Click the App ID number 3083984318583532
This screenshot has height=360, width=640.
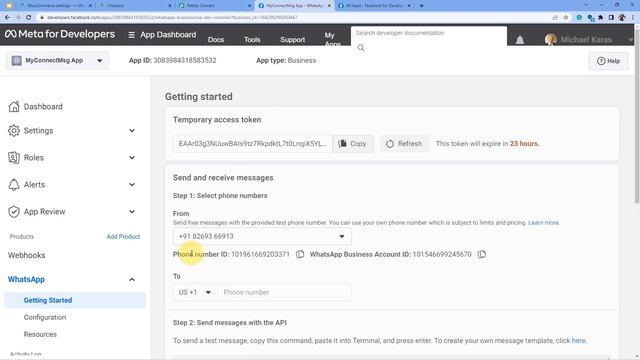[x=184, y=60]
